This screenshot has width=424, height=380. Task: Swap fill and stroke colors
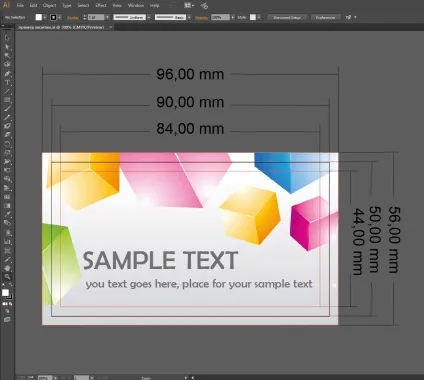[11, 285]
